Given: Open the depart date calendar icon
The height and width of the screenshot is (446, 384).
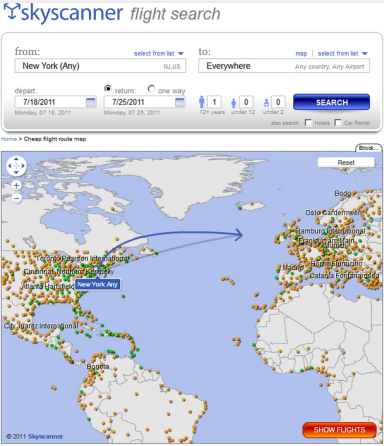Looking at the screenshot, I should pyautogui.click(x=90, y=102).
